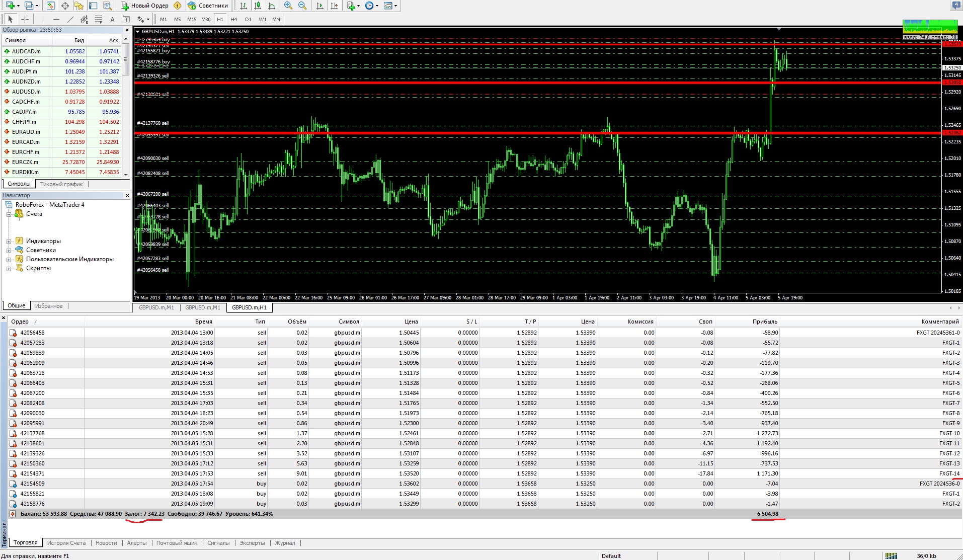This screenshot has height=560, width=963.
Task: Open Templates dropdown arrow
Action: pos(395,6)
